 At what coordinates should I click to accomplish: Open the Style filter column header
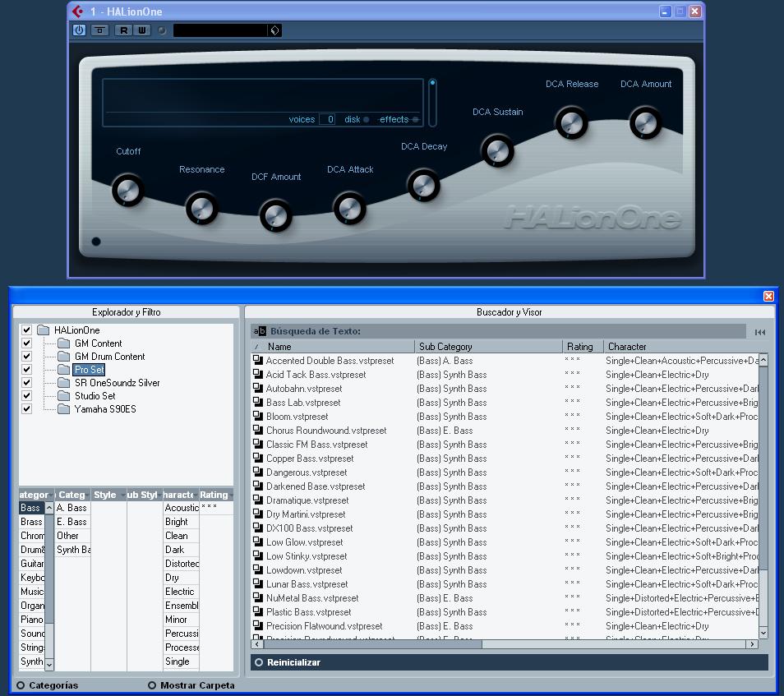point(108,495)
